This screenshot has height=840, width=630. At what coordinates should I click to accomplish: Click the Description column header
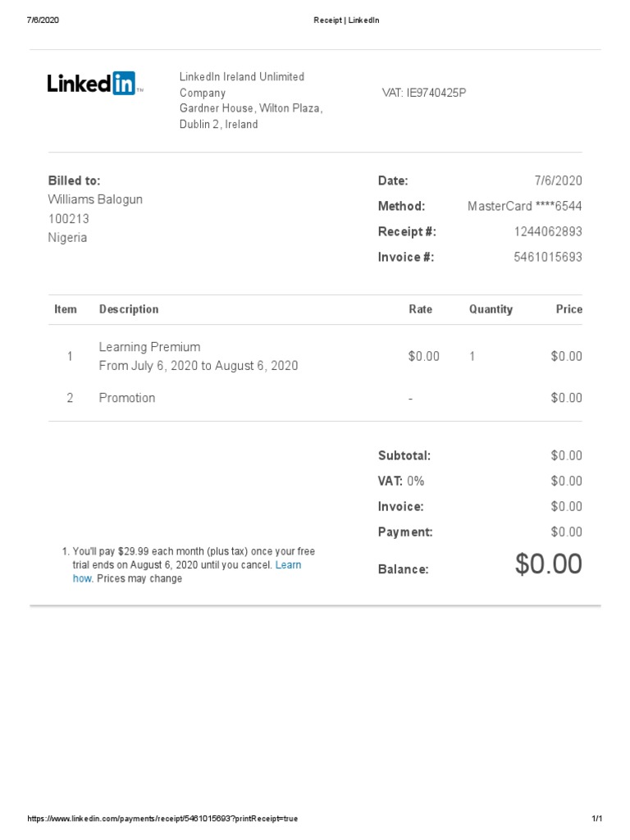pyautogui.click(x=129, y=309)
